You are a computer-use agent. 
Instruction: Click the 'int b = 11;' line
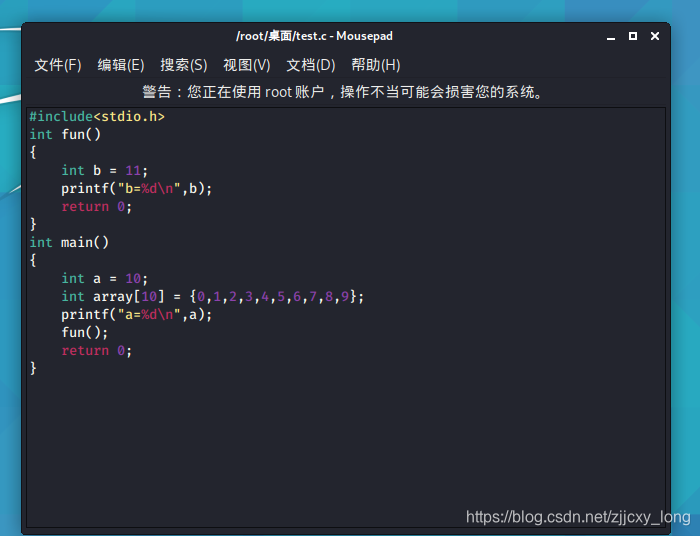[104, 170]
